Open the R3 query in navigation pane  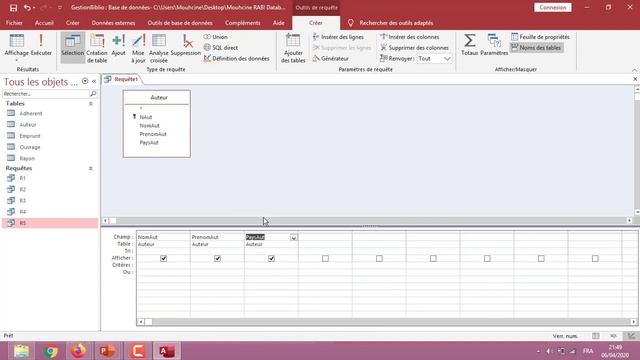[x=22, y=200]
